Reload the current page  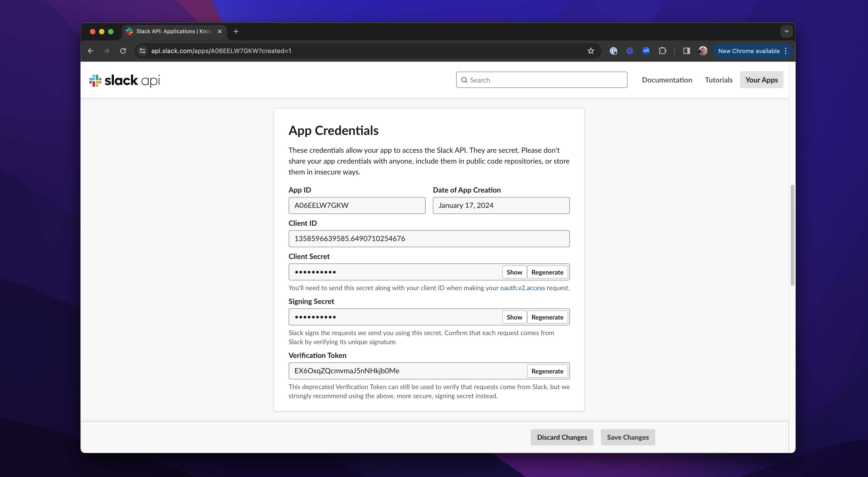click(123, 51)
